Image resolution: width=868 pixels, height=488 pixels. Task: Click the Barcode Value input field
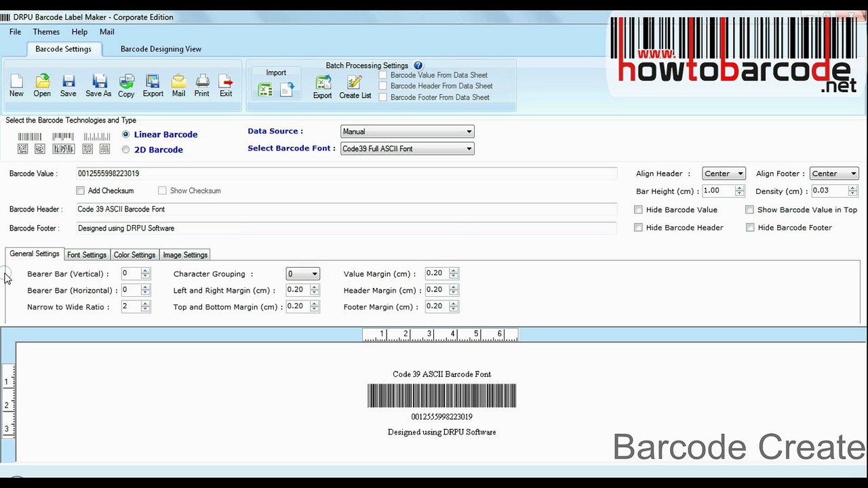(x=346, y=174)
